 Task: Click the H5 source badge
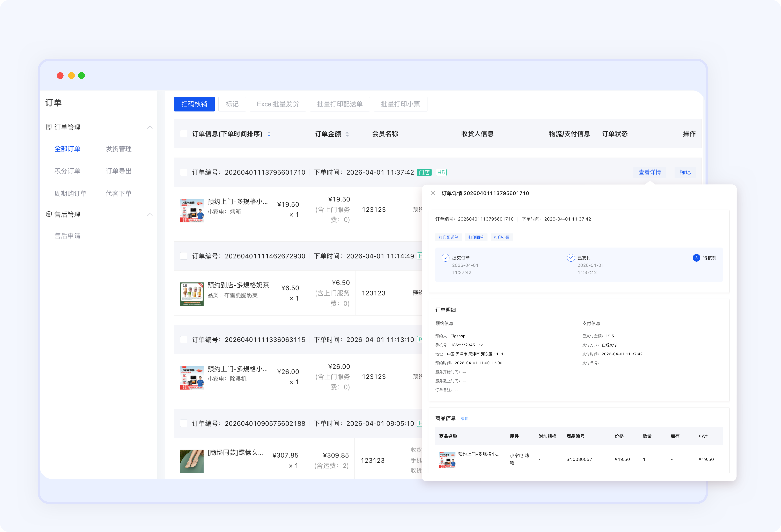(441, 172)
